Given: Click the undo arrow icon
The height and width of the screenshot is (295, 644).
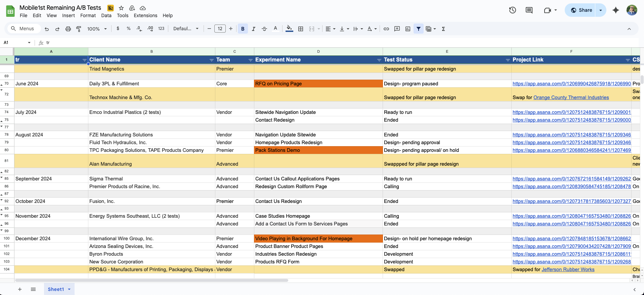Looking at the screenshot, I should pos(47,29).
